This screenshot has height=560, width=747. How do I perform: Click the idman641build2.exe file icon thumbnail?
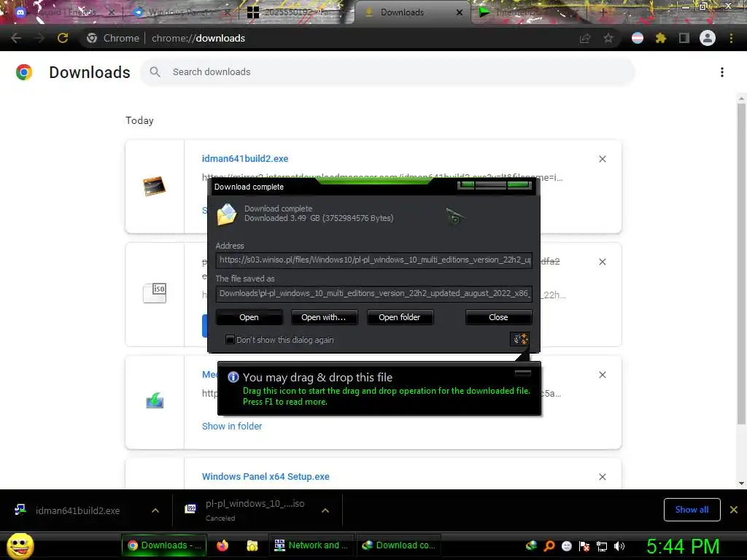tap(155, 186)
